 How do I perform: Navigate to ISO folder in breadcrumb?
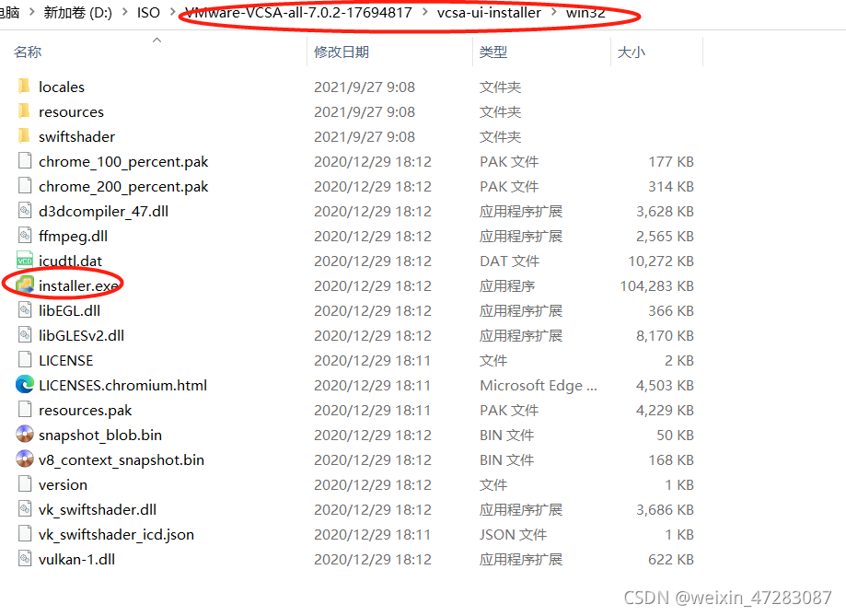click(x=148, y=12)
